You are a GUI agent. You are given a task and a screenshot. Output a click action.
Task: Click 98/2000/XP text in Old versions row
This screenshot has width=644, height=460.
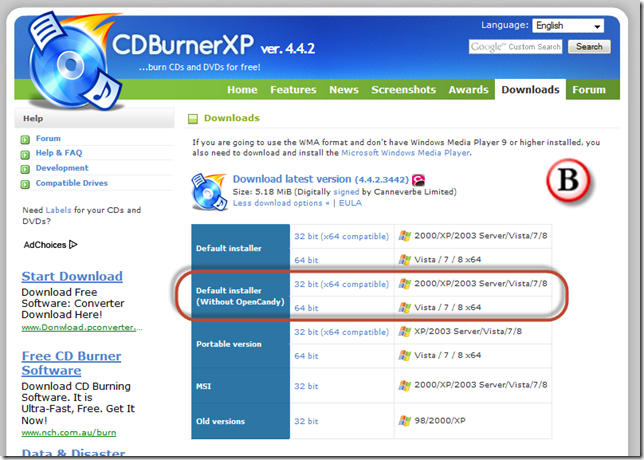click(440, 421)
